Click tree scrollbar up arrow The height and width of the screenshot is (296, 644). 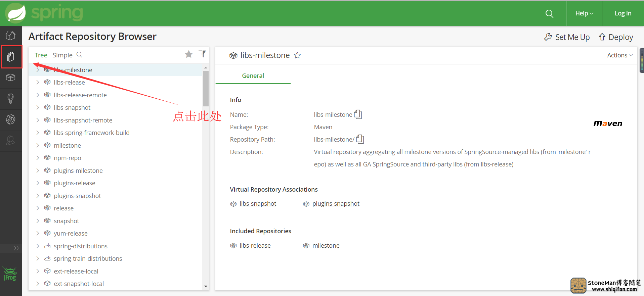pyautogui.click(x=206, y=68)
